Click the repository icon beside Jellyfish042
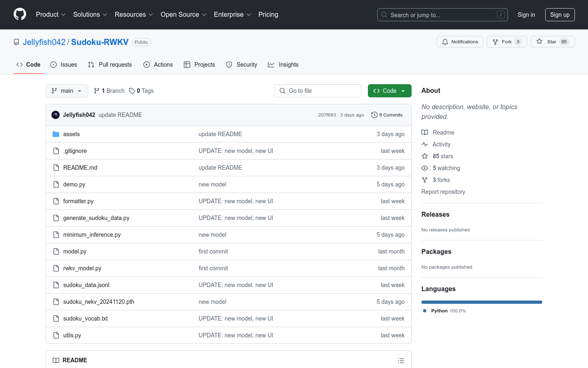Viewport: 588px width, 368px height. (x=16, y=42)
